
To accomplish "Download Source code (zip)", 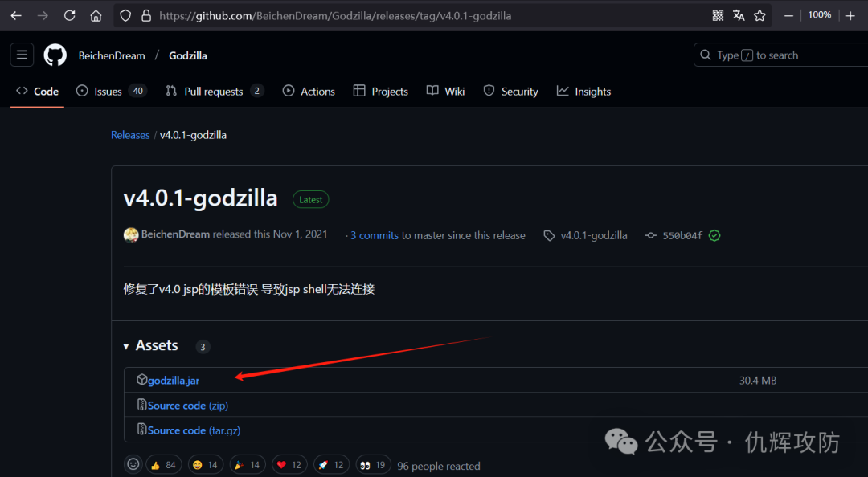I will click(187, 406).
